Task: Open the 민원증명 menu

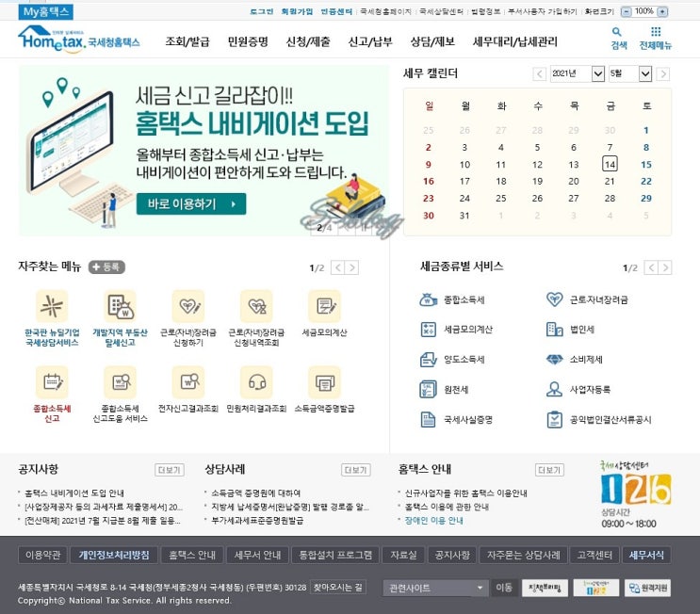Action: [248, 41]
